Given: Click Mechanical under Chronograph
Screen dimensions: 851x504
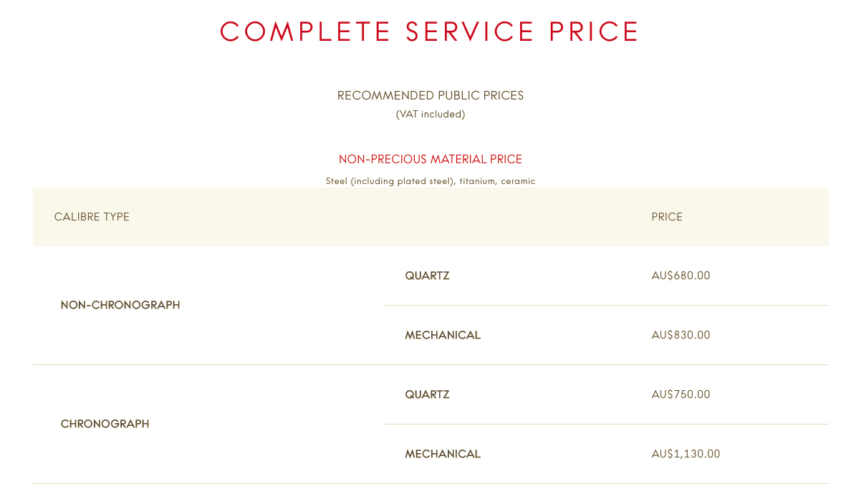Looking at the screenshot, I should [443, 454].
